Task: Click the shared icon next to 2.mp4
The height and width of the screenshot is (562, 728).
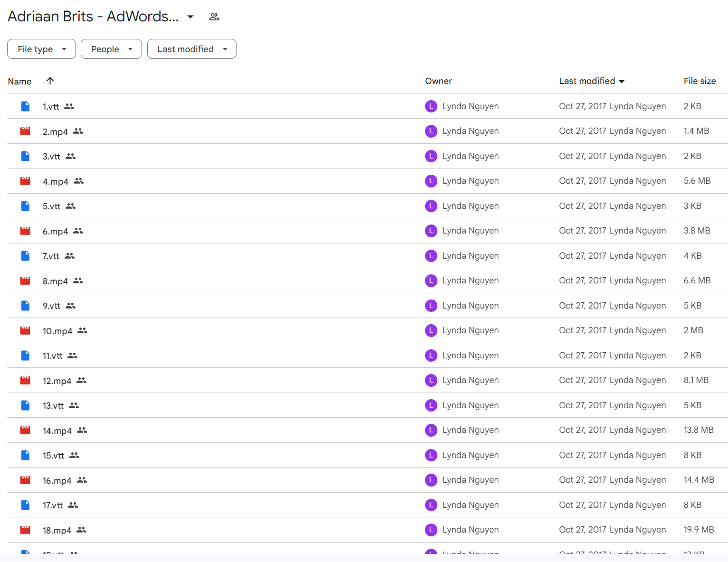Action: tap(78, 131)
